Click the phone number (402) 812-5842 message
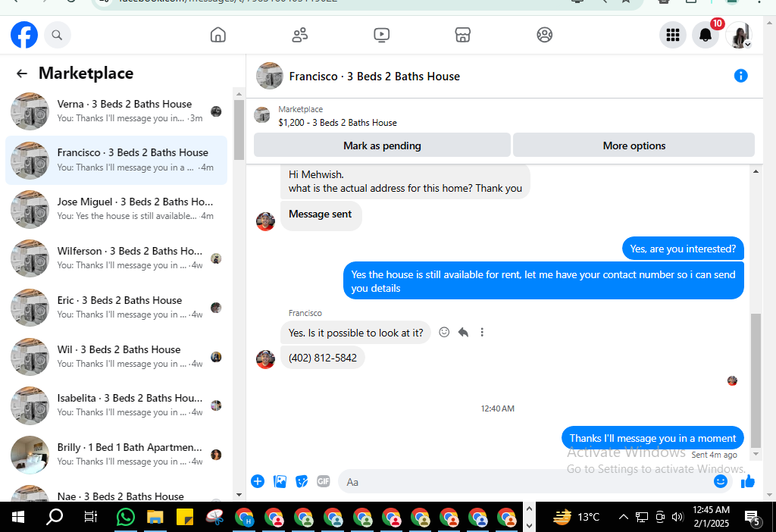 (323, 358)
